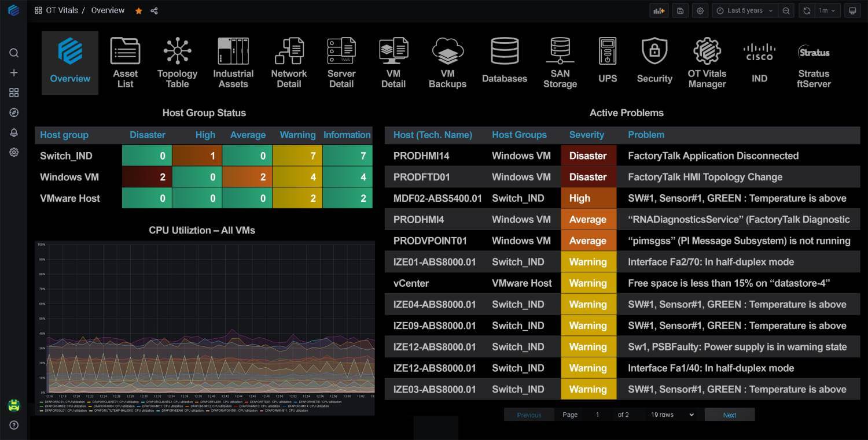
Task: Click the OT Vitals breadcrumb
Action: (x=62, y=10)
